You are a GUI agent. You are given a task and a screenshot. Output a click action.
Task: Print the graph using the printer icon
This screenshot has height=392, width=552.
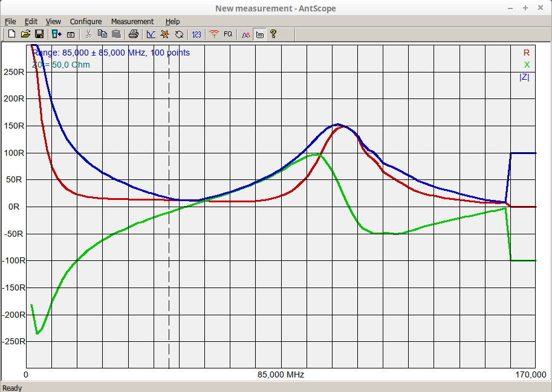pyautogui.click(x=134, y=34)
